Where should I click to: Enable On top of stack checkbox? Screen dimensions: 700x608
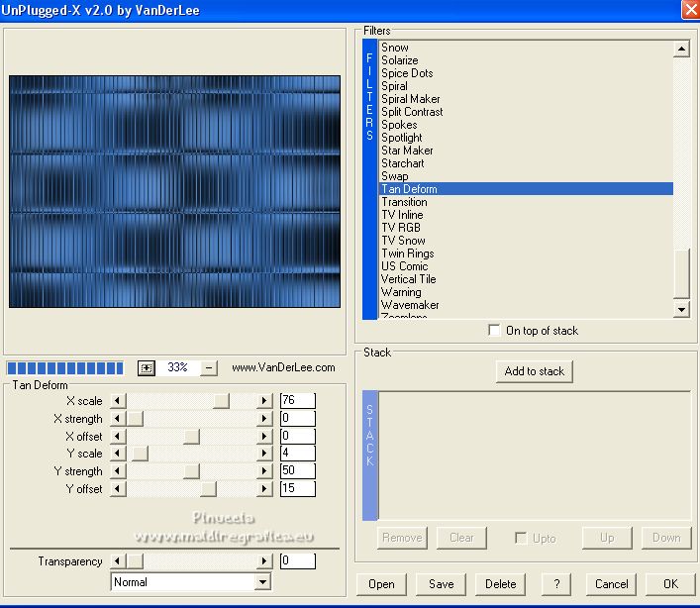pyautogui.click(x=494, y=331)
